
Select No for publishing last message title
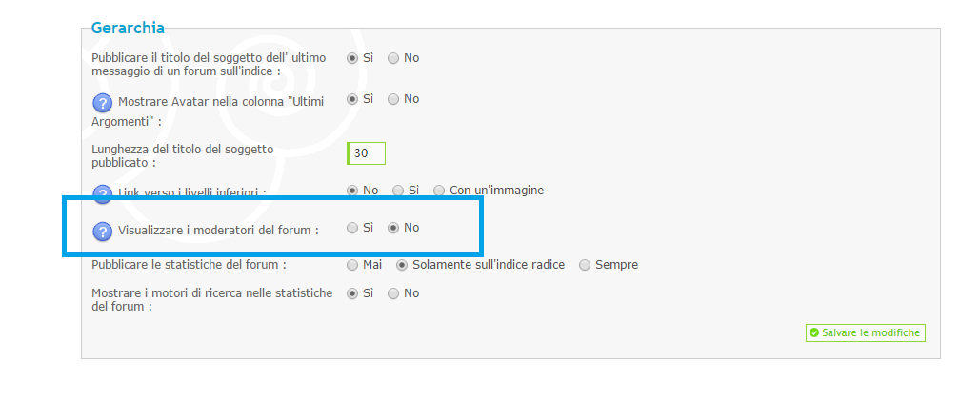click(x=393, y=58)
